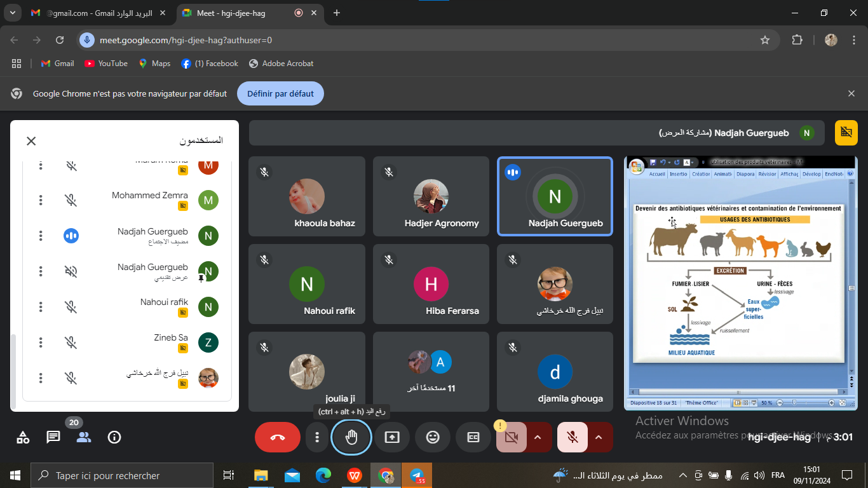Open the Chrome profile avatar

(831, 40)
